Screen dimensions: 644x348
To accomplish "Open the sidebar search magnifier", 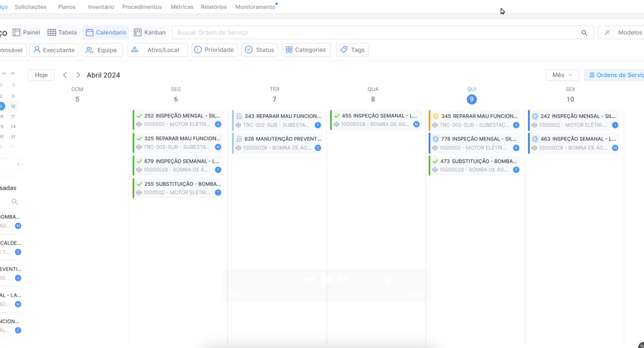I will click(x=15, y=202).
